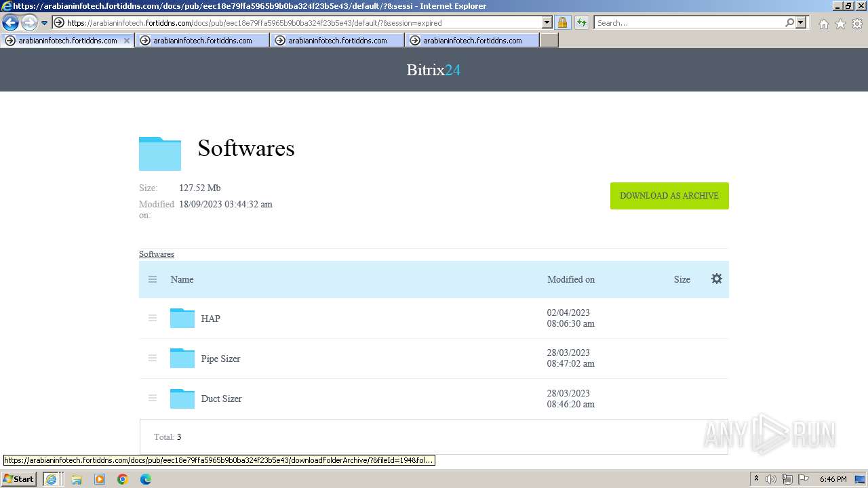The height and width of the screenshot is (488, 868).
Task: Open the media player taskbar icon
Action: pyautogui.click(x=100, y=479)
